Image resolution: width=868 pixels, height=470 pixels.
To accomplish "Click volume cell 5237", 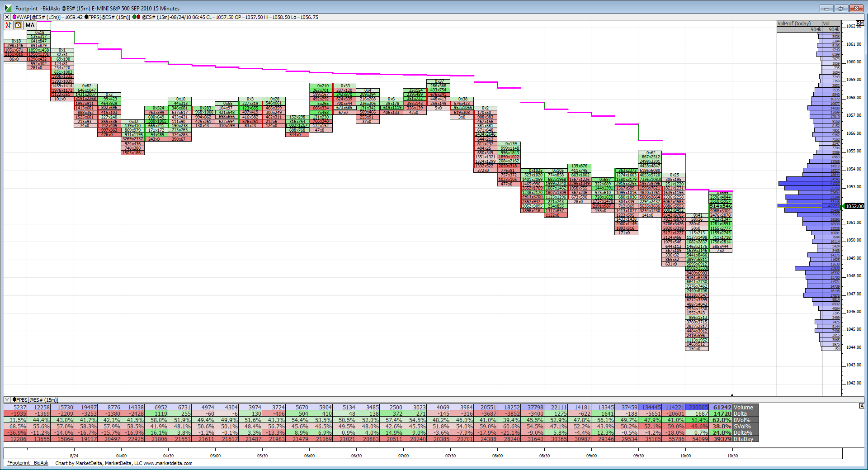I will 15,408.
